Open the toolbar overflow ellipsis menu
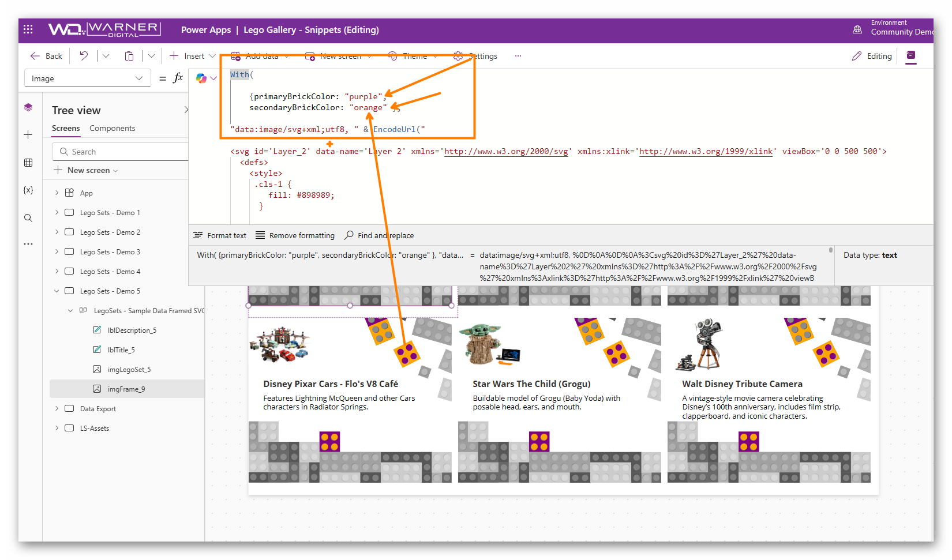This screenshot has width=952, height=560. [x=518, y=56]
